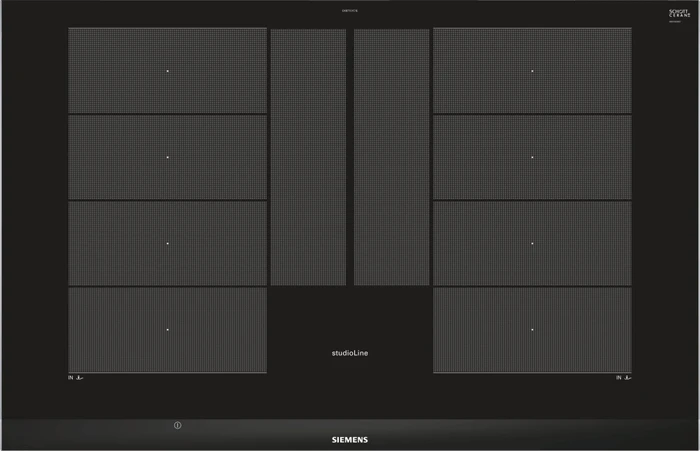Click the SCHOTT CERAN logo
This screenshot has width=700, height=451.
tap(679, 13)
